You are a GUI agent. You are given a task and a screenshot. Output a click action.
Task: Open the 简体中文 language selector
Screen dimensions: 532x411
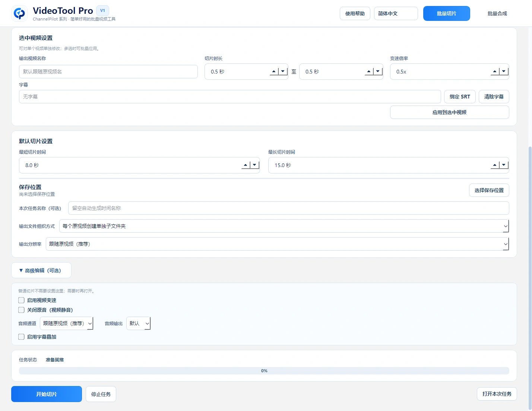pos(396,13)
